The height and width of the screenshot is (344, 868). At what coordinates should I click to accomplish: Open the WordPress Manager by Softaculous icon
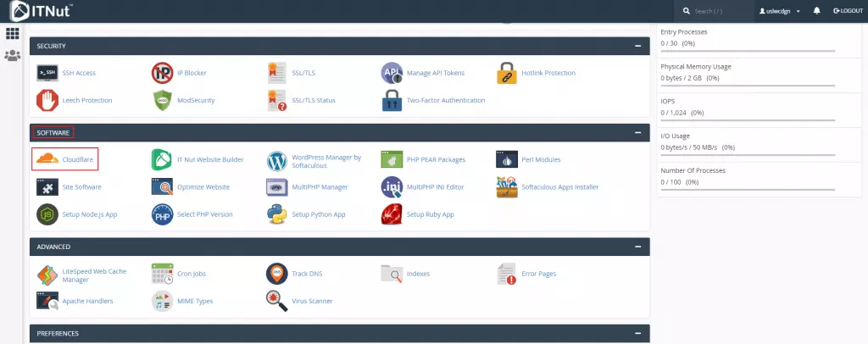(277, 161)
